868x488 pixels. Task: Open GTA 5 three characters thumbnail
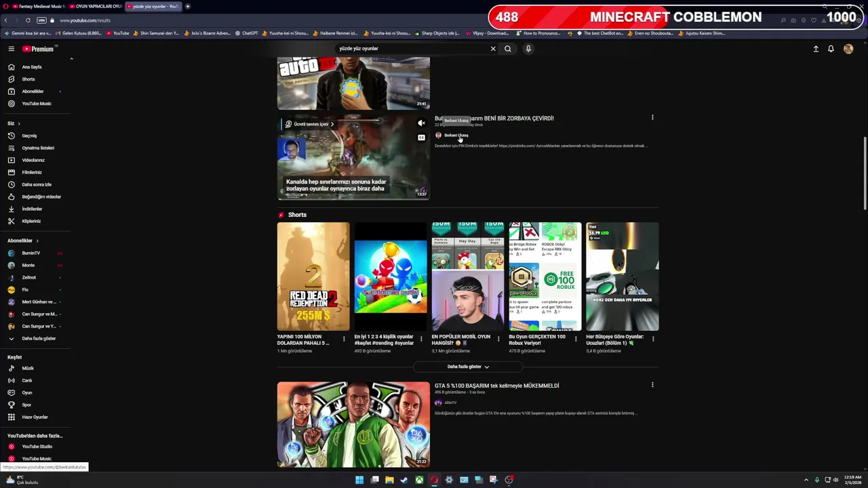353,424
